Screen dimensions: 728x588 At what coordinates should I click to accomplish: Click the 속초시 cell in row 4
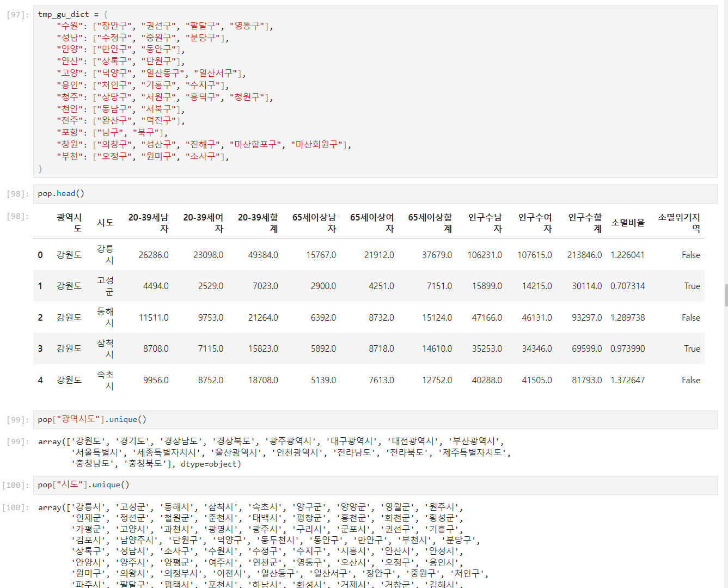105,380
